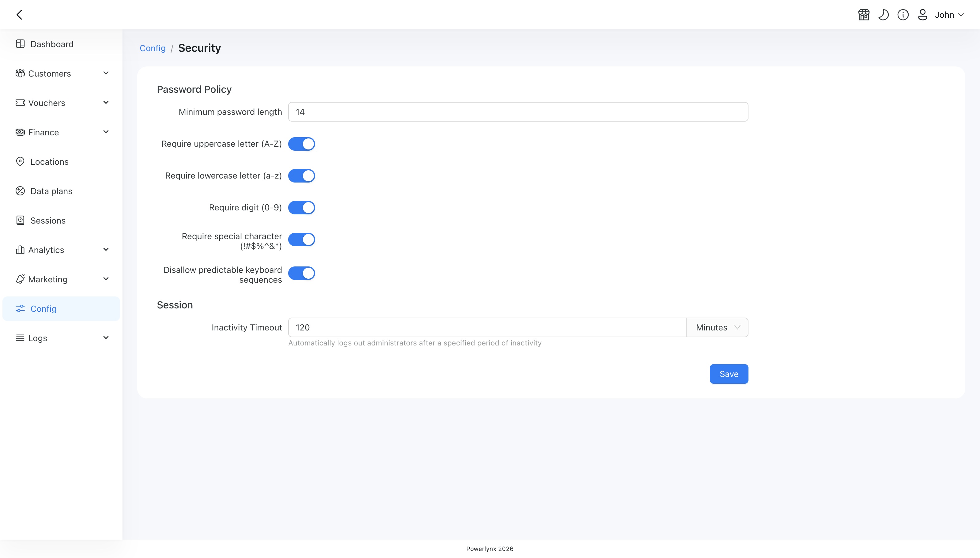Click the Data plans percent icon

(20, 191)
